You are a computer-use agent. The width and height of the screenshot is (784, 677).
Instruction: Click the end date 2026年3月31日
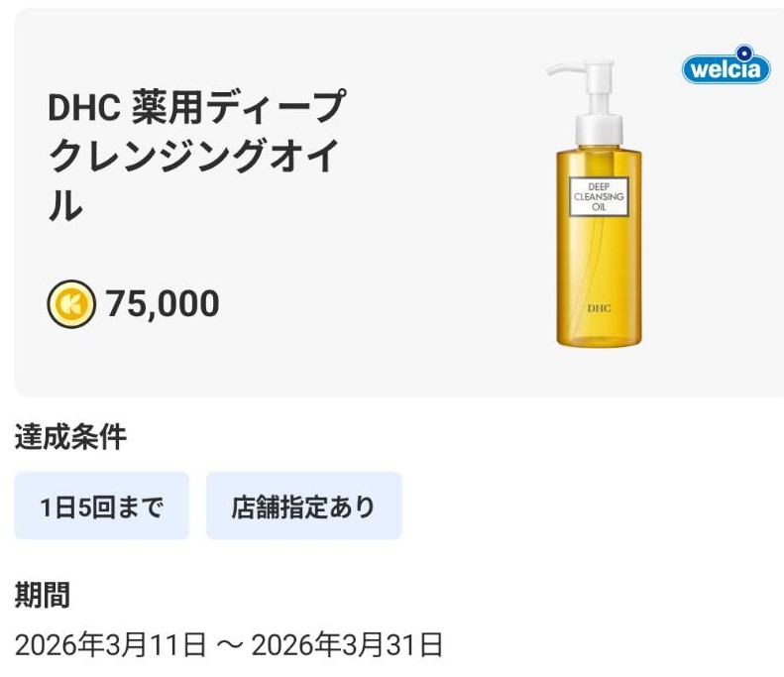coord(347,645)
